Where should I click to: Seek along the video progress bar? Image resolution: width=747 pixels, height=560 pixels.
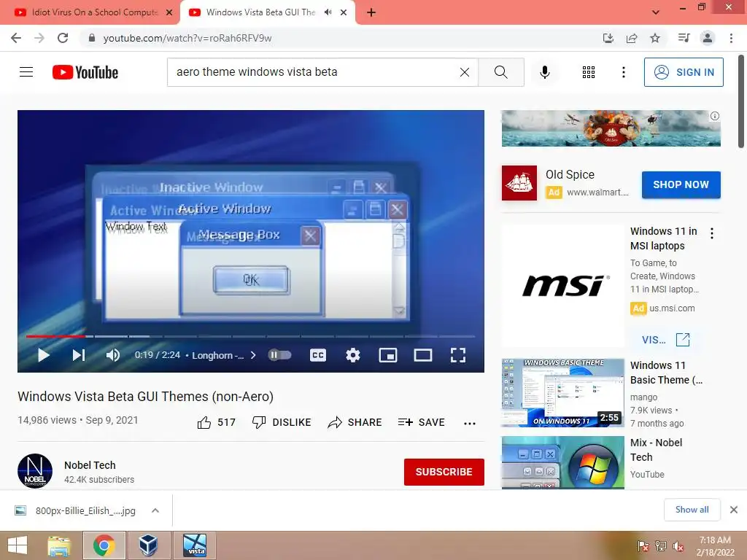(x=251, y=336)
